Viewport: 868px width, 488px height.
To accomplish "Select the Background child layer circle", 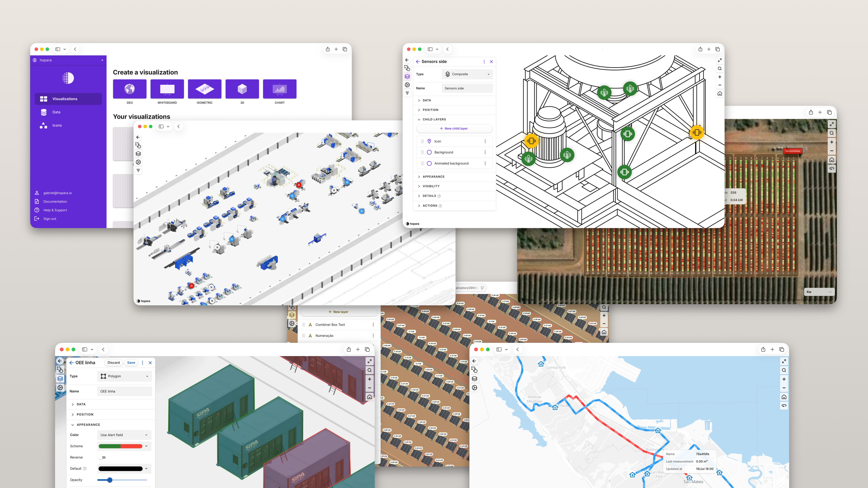I will click(x=429, y=152).
